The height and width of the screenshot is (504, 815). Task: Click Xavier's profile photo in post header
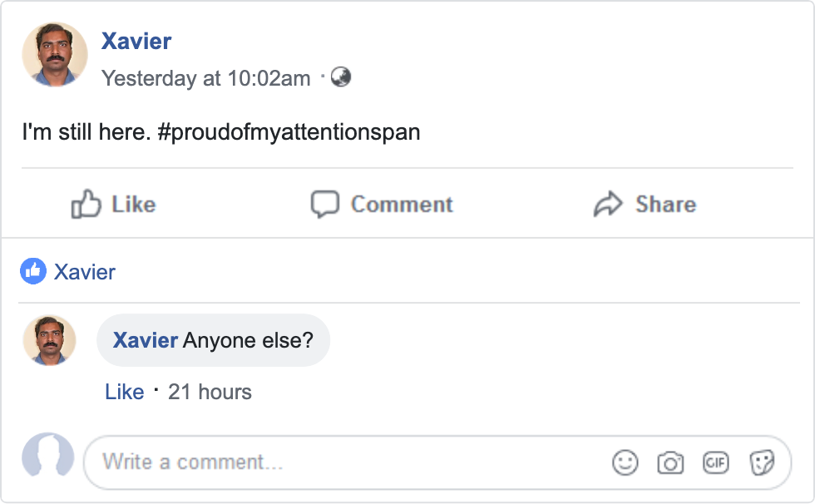pyautogui.click(x=55, y=54)
